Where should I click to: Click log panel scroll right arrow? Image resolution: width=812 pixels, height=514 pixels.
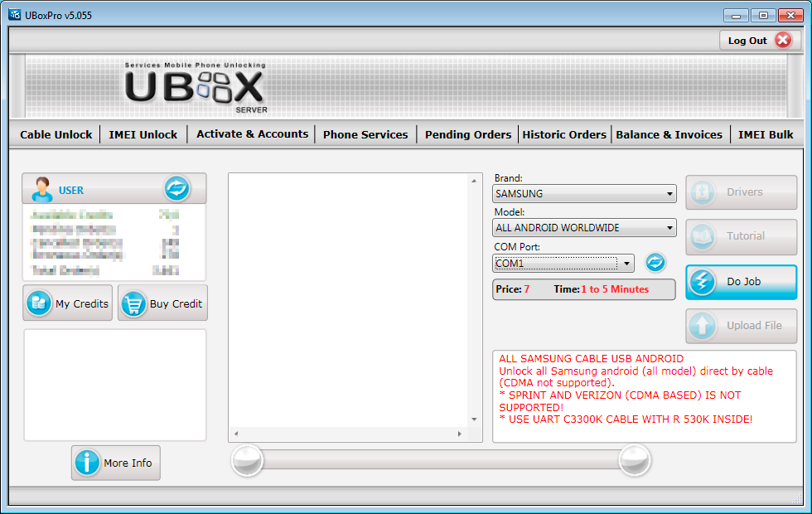click(459, 434)
